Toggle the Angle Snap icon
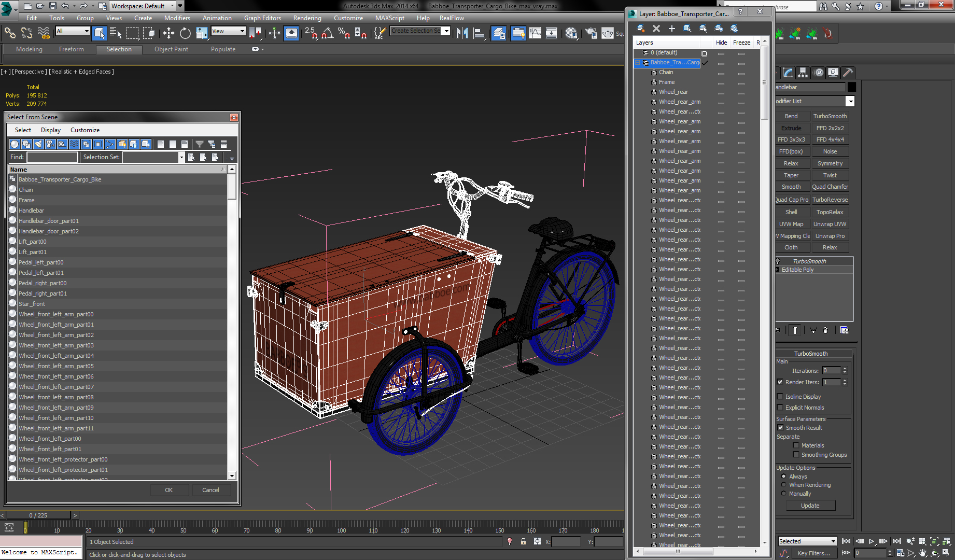Image resolution: width=955 pixels, height=560 pixels. pyautogui.click(x=327, y=33)
